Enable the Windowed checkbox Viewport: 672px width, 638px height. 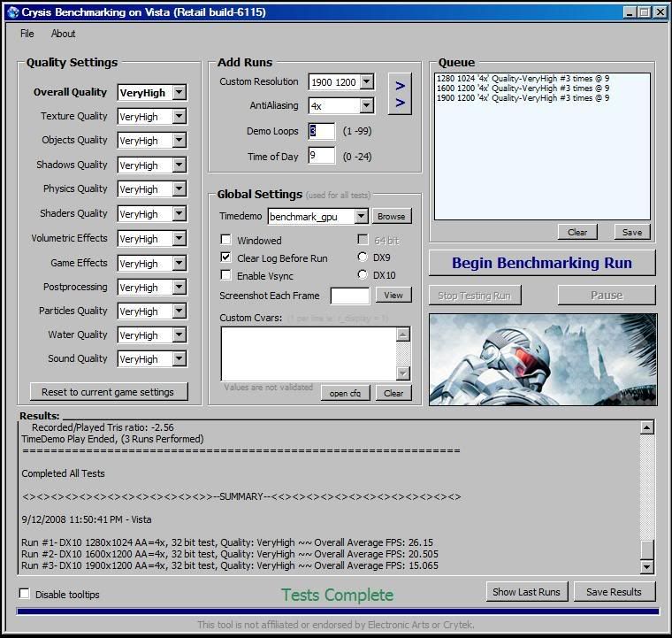[225, 239]
